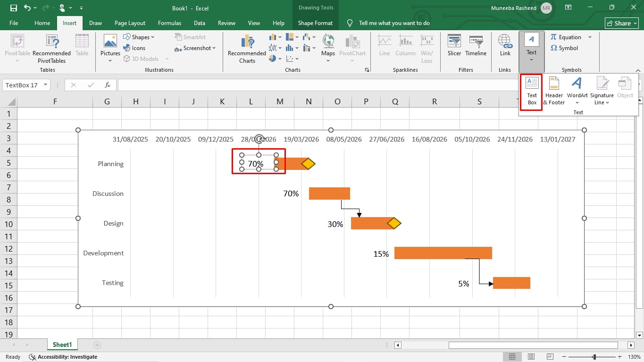Insert a Column sparkline

point(405,45)
